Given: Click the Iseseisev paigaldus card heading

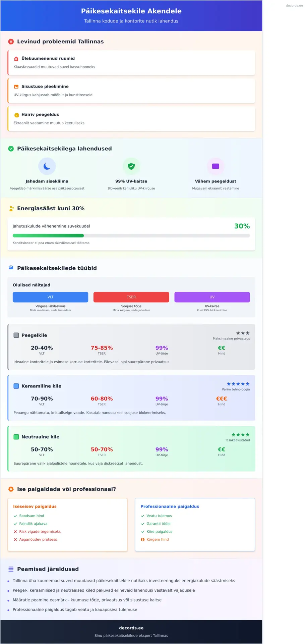Looking at the screenshot, I should pos(35,506).
